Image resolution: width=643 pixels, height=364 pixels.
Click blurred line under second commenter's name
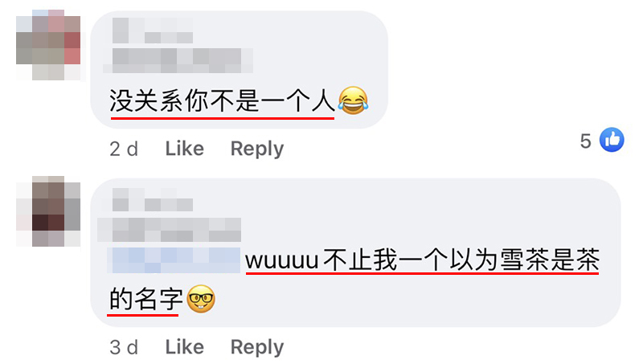(170, 230)
